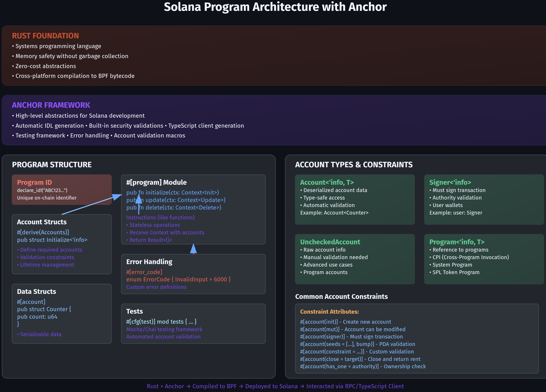The width and height of the screenshot is (546, 392).
Task: Click the 'initialize(ctx: Context<Init>)' function line
Action: click(173, 193)
